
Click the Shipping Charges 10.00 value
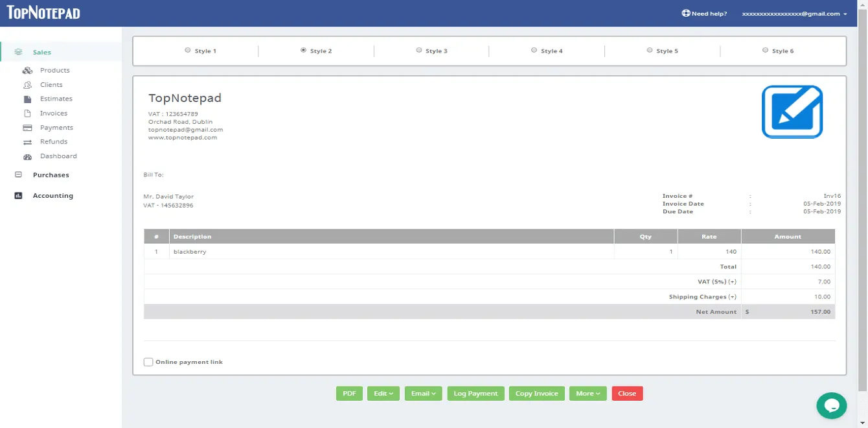coord(822,297)
